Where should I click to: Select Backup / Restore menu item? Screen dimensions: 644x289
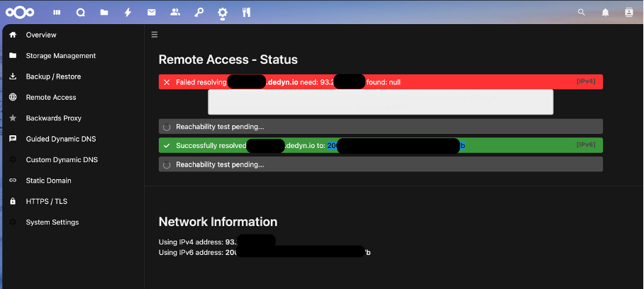(x=53, y=76)
